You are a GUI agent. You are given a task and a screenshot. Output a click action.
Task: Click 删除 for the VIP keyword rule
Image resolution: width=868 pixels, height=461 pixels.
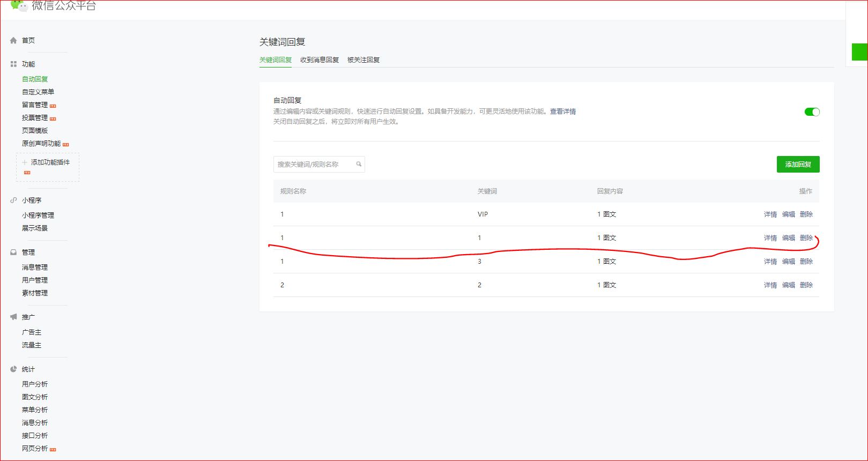tap(806, 214)
